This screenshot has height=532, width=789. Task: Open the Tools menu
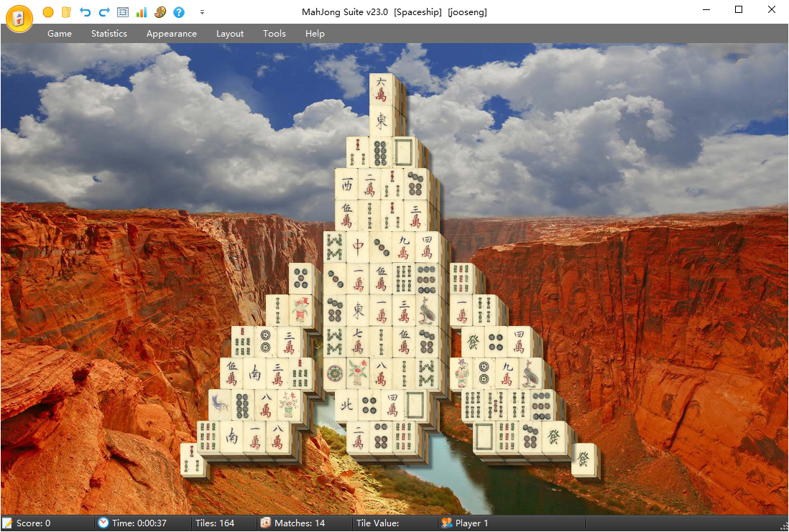(274, 33)
